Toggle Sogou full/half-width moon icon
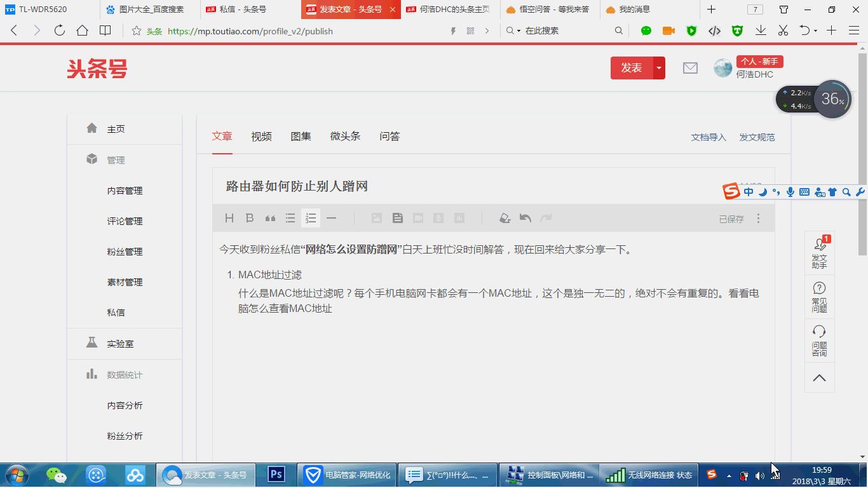This screenshot has height=488, width=868. pyautogui.click(x=763, y=192)
